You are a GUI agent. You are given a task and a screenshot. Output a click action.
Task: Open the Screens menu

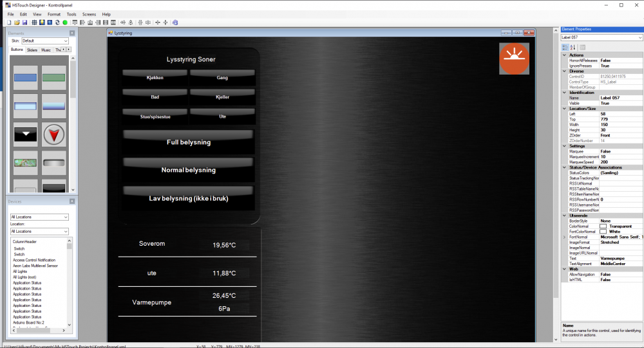[x=89, y=14]
